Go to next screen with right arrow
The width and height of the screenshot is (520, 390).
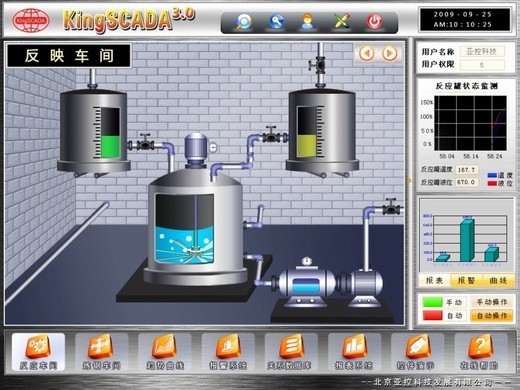389,53
